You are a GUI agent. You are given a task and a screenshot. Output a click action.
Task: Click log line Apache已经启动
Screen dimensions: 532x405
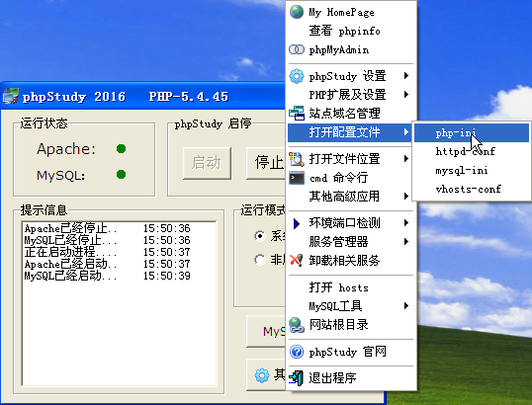(70, 264)
